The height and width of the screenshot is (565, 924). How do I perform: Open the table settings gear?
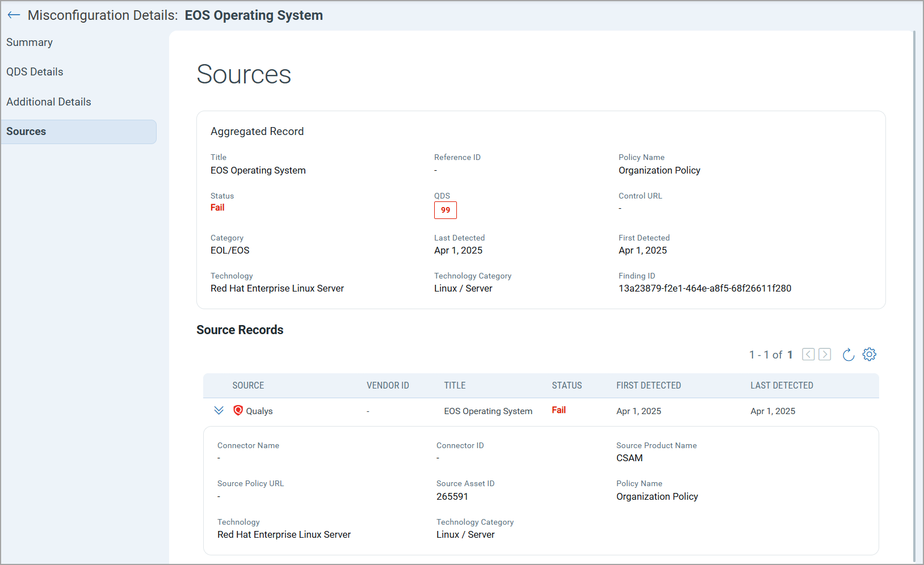click(x=870, y=355)
